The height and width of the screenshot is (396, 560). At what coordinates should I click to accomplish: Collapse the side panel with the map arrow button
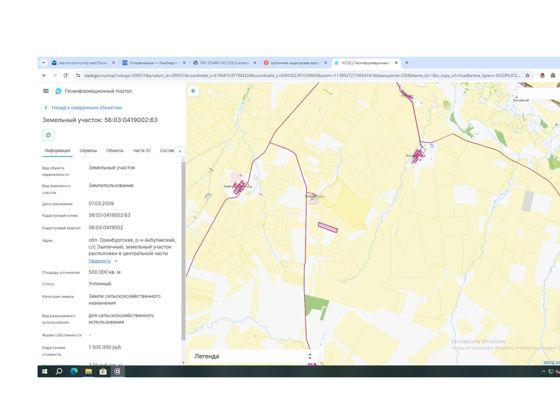pos(193,91)
